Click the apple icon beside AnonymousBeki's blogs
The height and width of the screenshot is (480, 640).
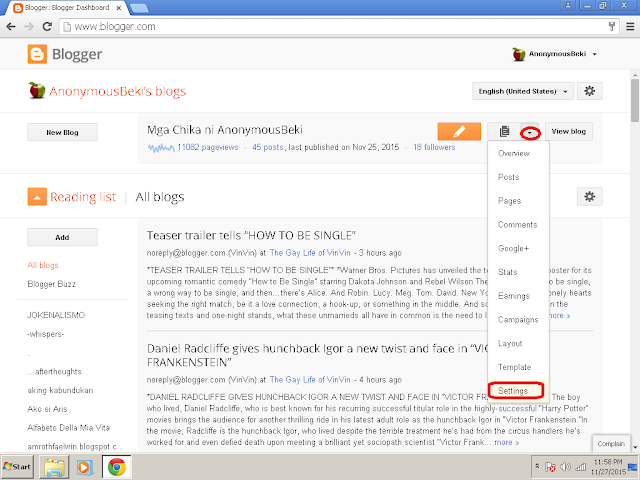37,90
